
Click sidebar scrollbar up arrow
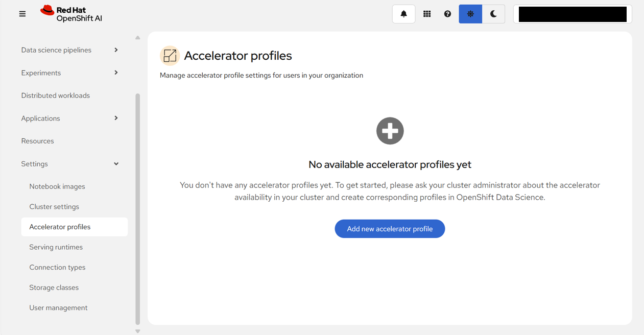137,37
